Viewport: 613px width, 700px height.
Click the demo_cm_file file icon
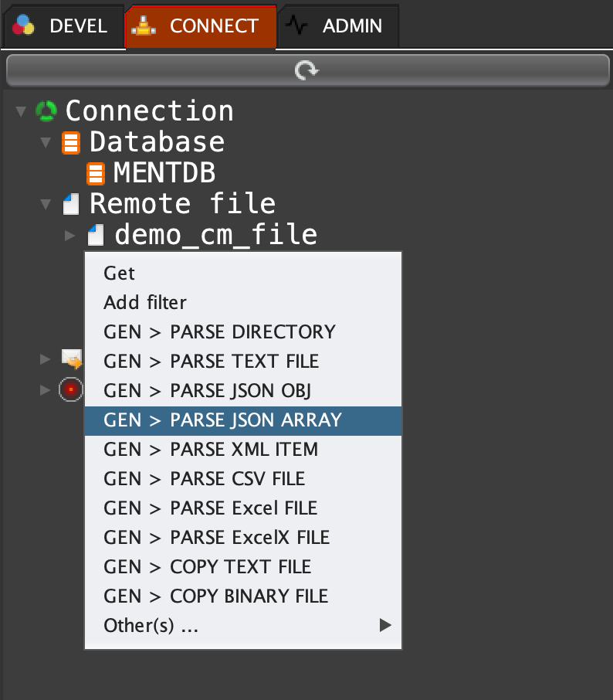click(96, 235)
